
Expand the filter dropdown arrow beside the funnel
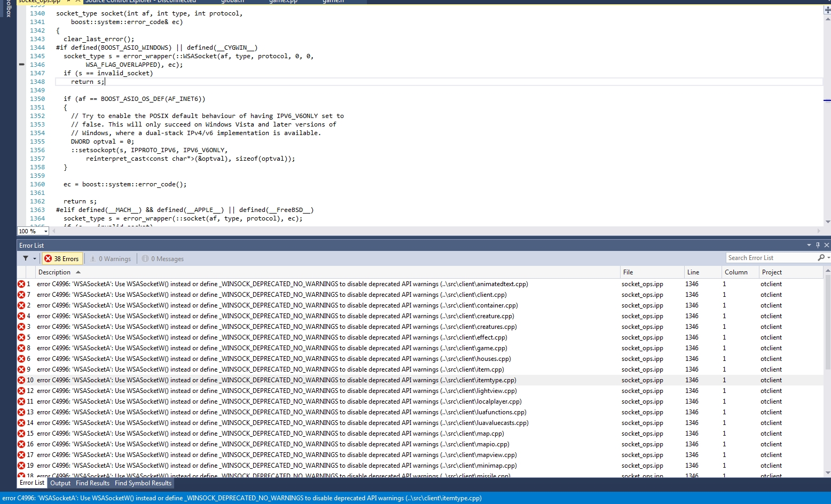click(35, 258)
